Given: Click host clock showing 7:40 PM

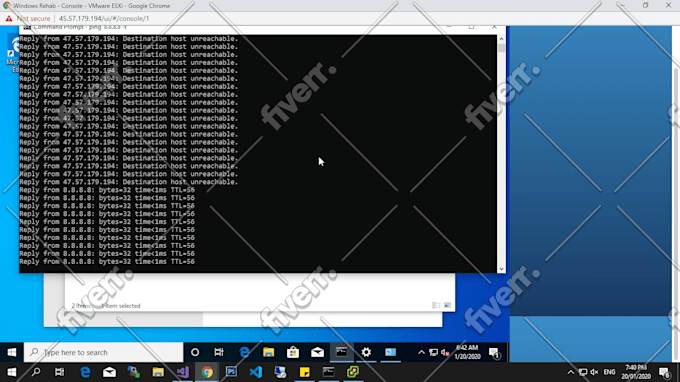Looking at the screenshot, I should [x=636, y=372].
